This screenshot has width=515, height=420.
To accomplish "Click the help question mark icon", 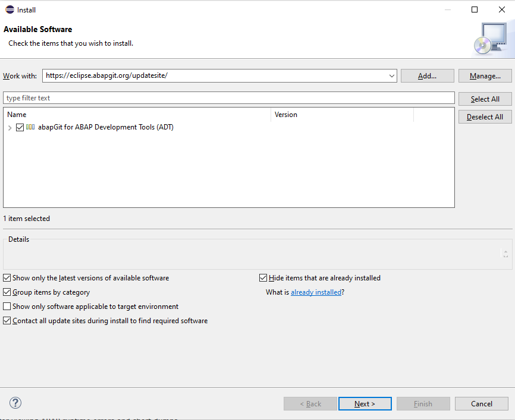I will 15,403.
